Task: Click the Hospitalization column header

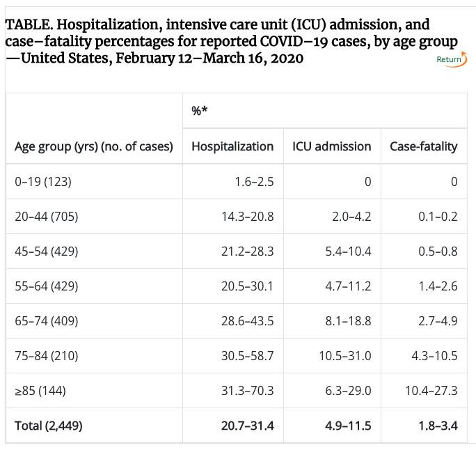Action: coord(232,146)
